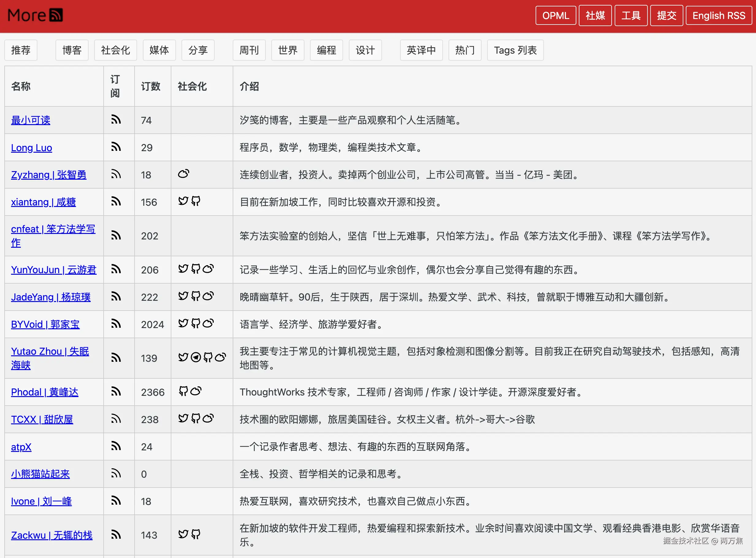Open the Weibo icon for Zyzhang 张智勇

coord(183,174)
